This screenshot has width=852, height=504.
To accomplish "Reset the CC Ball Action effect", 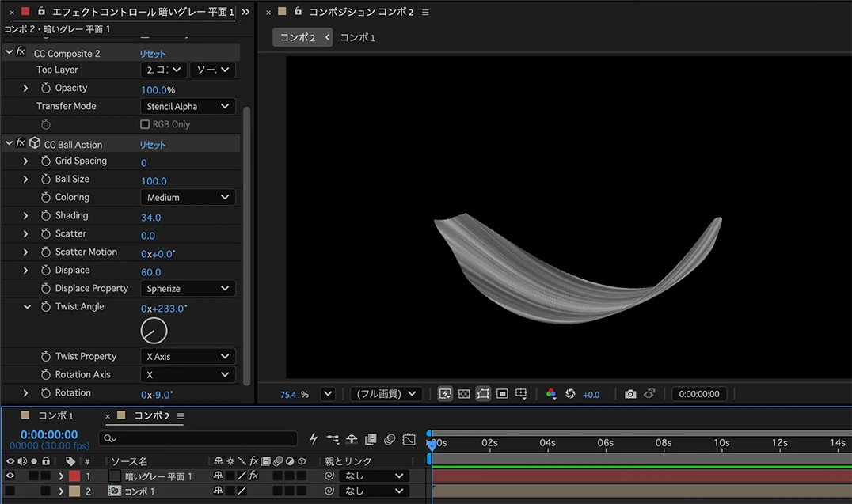I will click(153, 145).
